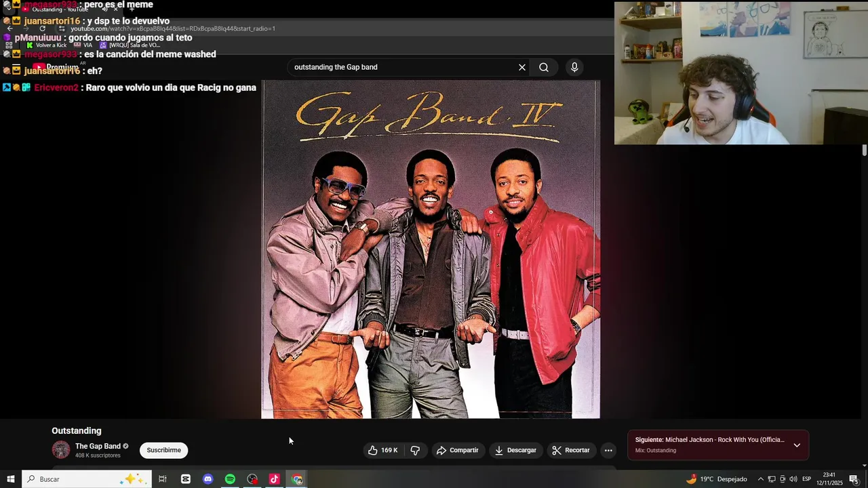
Task: Click Recortar to clip the video
Action: pyautogui.click(x=571, y=450)
